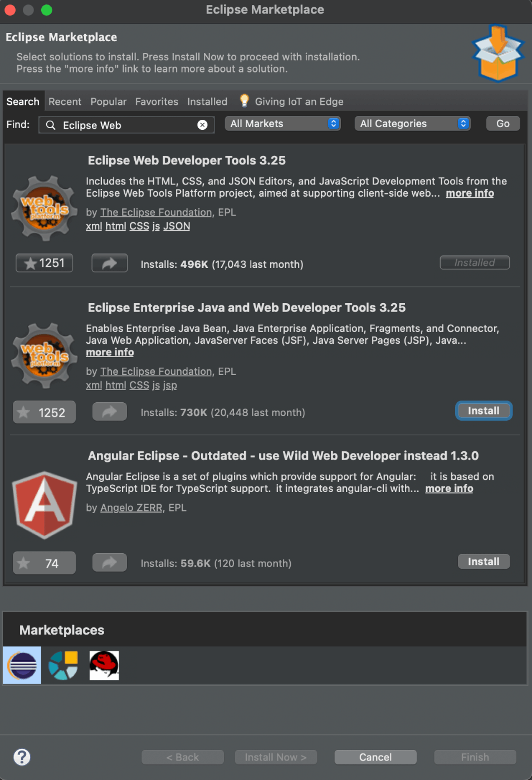
Task: Click html tag under Enterprise Java Tools
Action: [116, 385]
